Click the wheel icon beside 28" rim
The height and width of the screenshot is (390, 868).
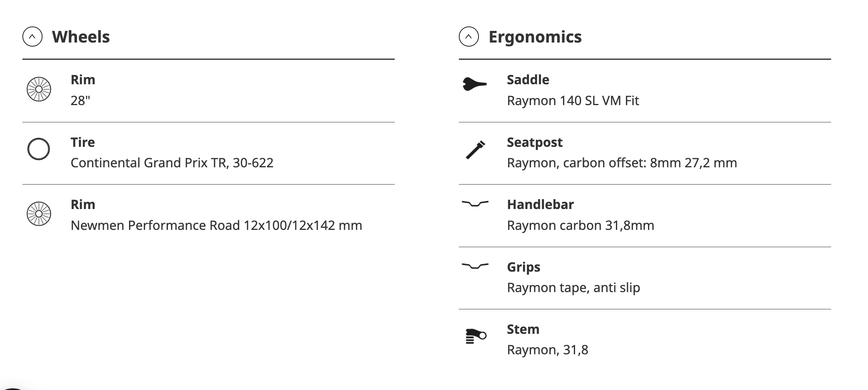click(39, 89)
